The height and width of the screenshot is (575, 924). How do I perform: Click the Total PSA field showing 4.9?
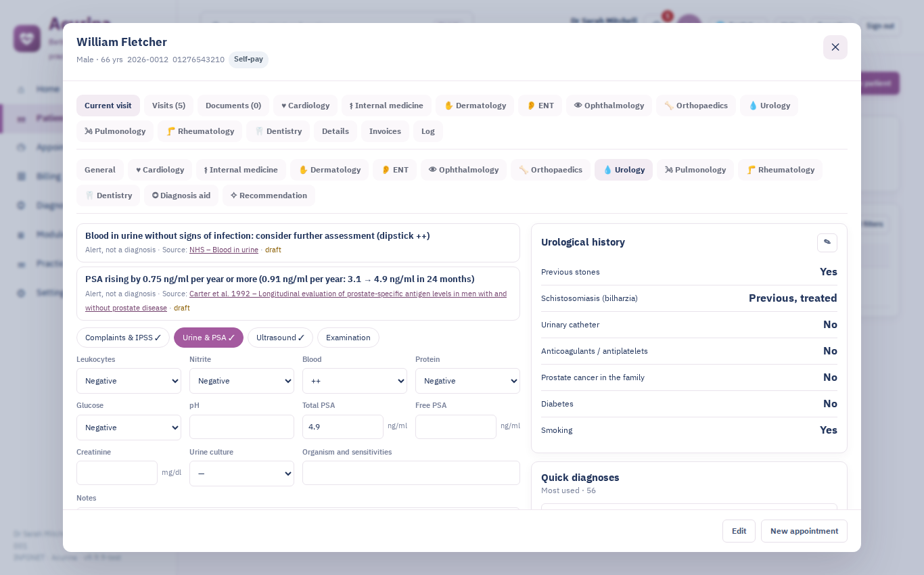pos(343,427)
